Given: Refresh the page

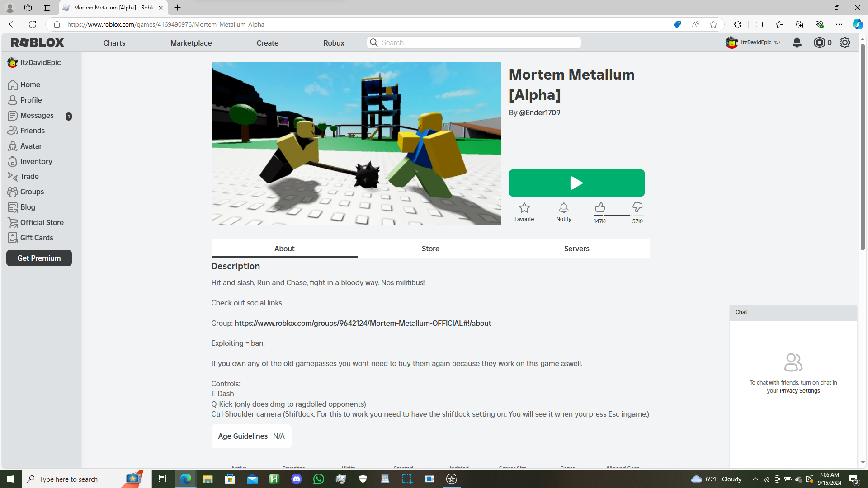Looking at the screenshot, I should 33,24.
